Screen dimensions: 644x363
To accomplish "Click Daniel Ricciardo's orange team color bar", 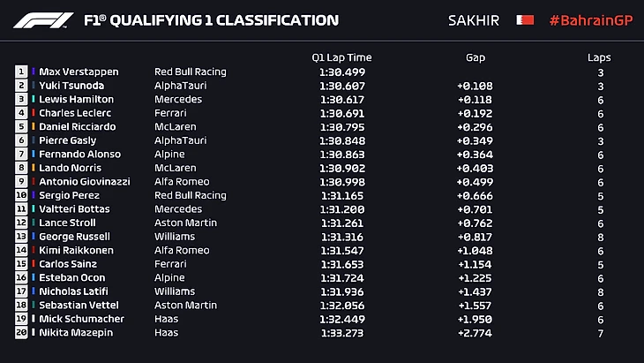I will [34, 126].
